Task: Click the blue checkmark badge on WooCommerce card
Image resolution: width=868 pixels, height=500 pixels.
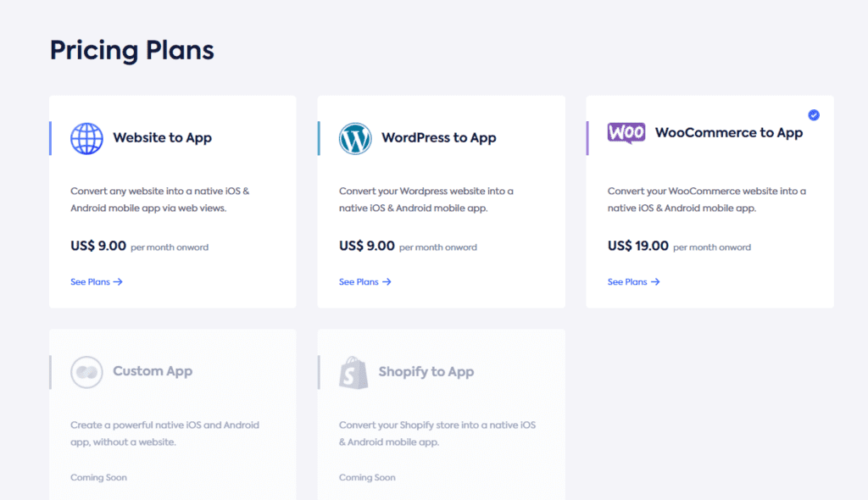Action: tap(813, 115)
